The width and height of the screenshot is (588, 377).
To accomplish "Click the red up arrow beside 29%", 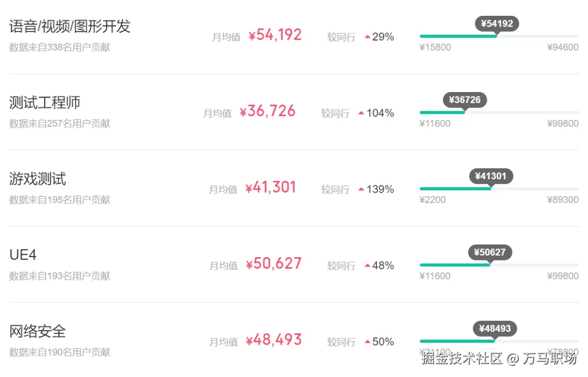I will click(x=367, y=37).
